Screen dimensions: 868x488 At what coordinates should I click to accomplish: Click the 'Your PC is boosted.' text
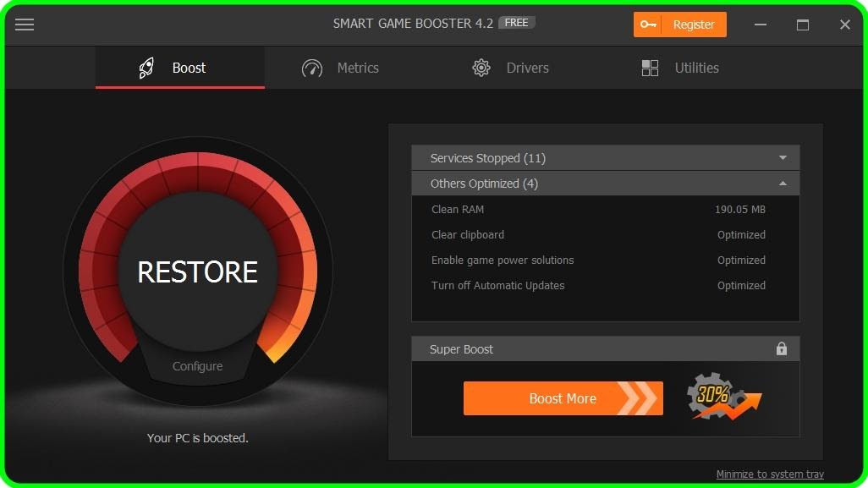pos(198,437)
